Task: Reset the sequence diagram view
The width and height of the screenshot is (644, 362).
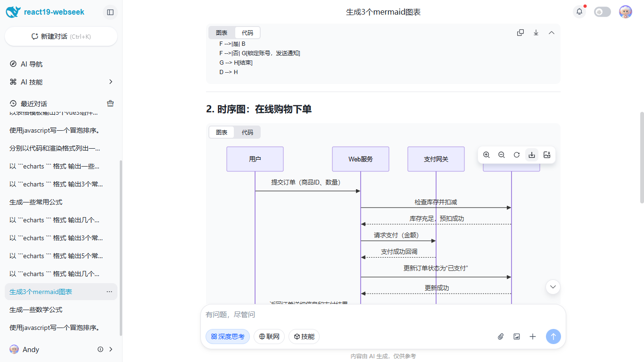Action: pyautogui.click(x=517, y=155)
